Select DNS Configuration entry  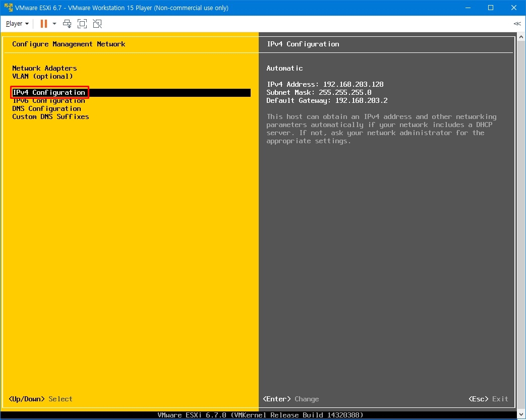click(46, 109)
